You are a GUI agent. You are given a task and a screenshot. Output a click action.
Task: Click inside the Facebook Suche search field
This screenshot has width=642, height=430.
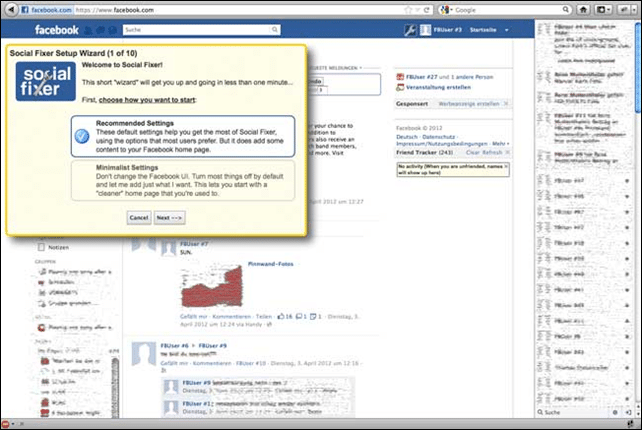pos(197,29)
